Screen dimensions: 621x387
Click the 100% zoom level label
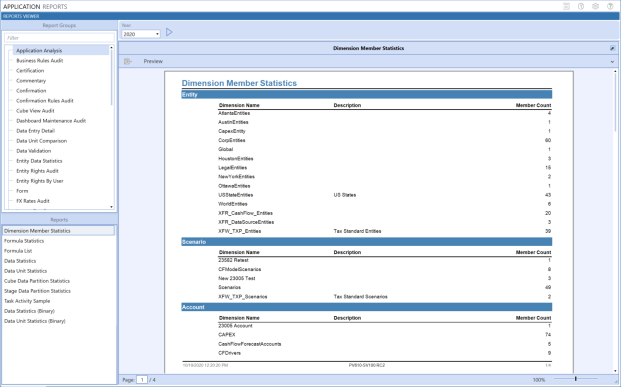539,380
